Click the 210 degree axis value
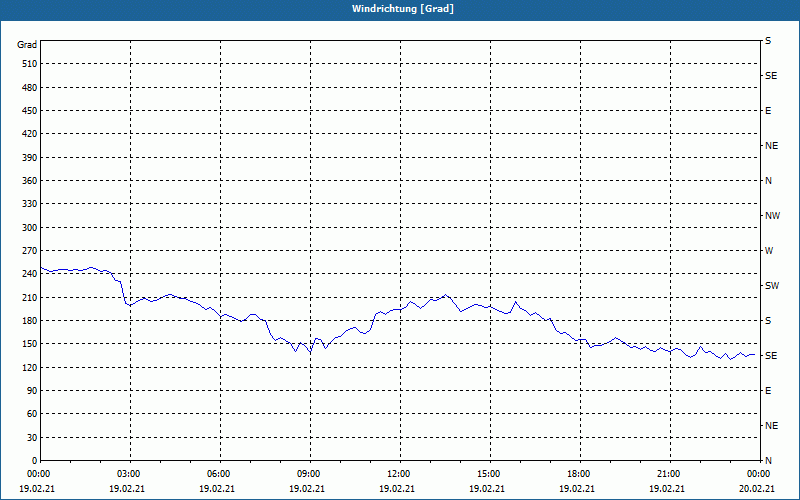Viewport: 800px width, 500px height. (30, 297)
